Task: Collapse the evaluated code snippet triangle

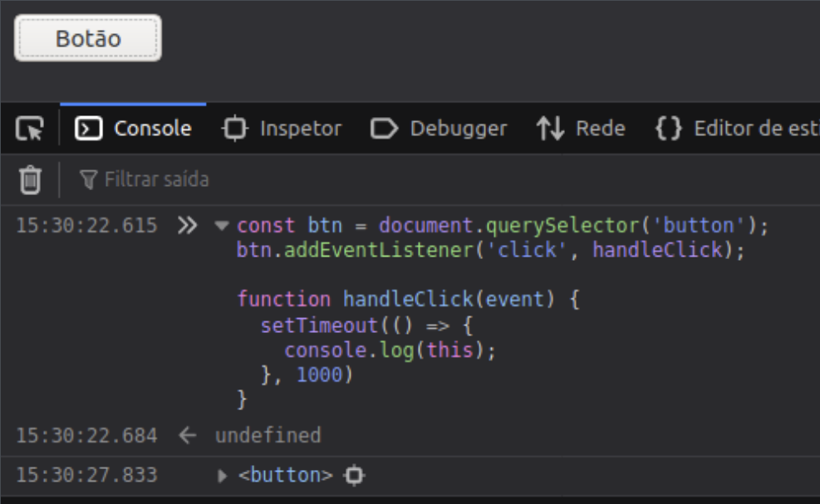Action: click(x=223, y=224)
